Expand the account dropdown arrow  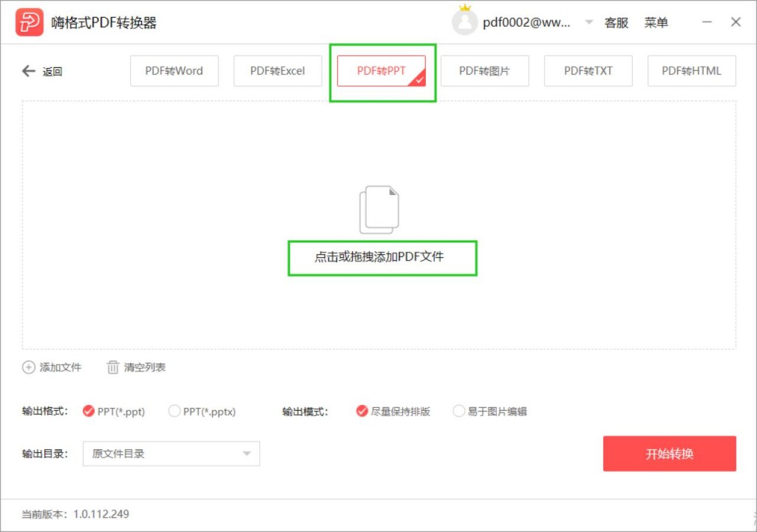589,22
